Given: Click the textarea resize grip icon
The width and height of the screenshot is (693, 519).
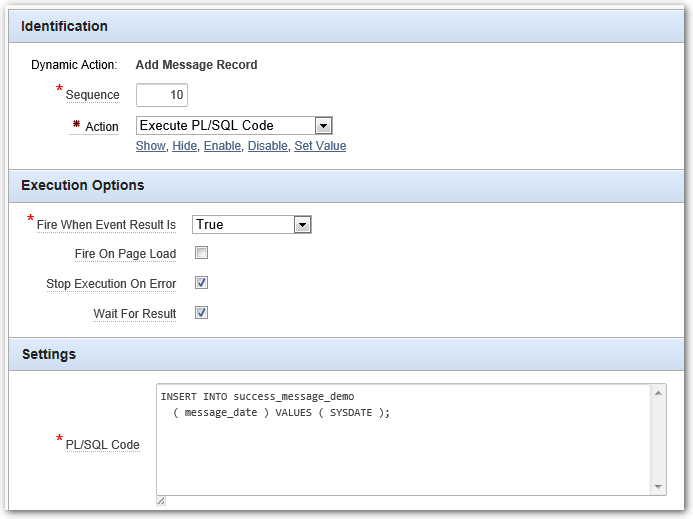Looking at the screenshot, I should click(x=161, y=501).
